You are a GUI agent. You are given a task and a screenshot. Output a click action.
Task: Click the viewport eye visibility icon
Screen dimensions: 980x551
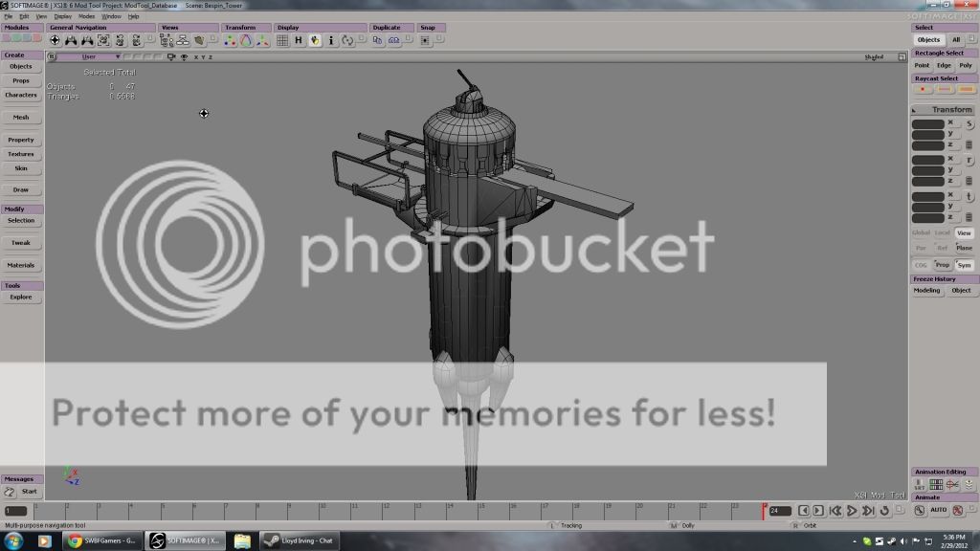click(x=185, y=56)
